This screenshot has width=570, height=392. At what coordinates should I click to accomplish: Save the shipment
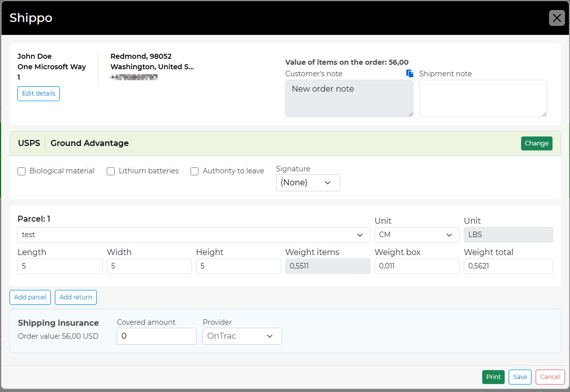[x=520, y=377]
